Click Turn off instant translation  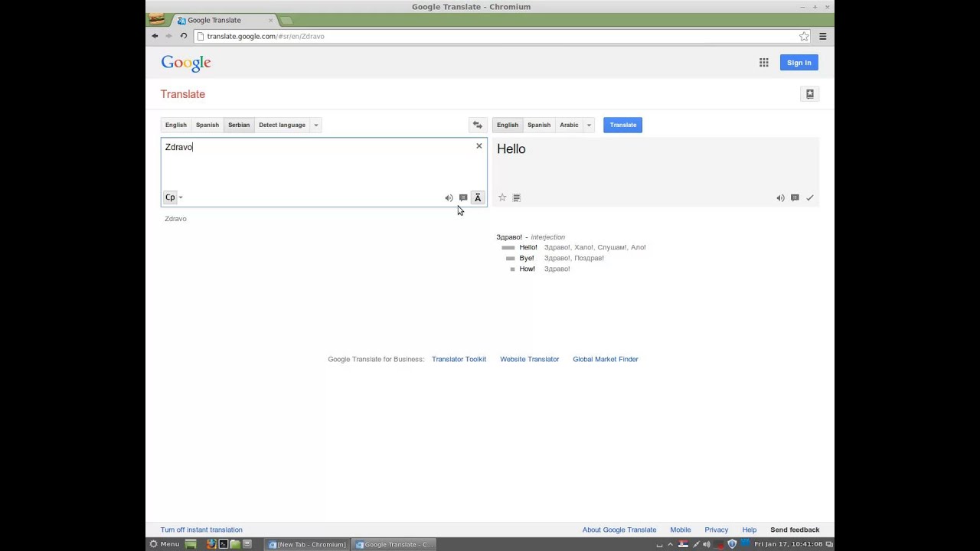click(201, 530)
